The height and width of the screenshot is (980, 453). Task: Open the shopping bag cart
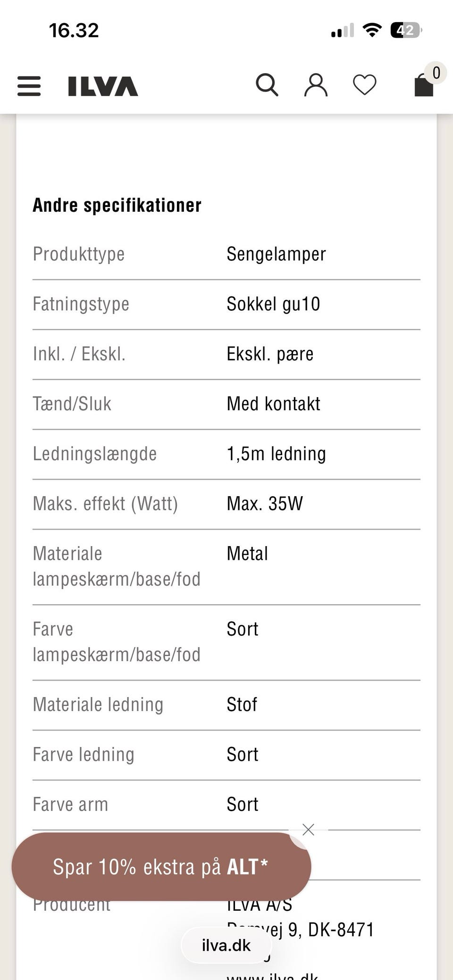424,85
